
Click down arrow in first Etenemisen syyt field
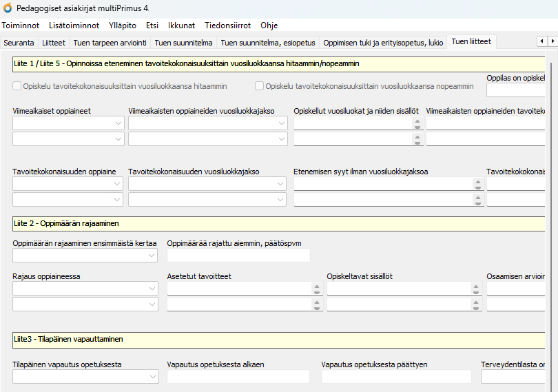click(477, 187)
